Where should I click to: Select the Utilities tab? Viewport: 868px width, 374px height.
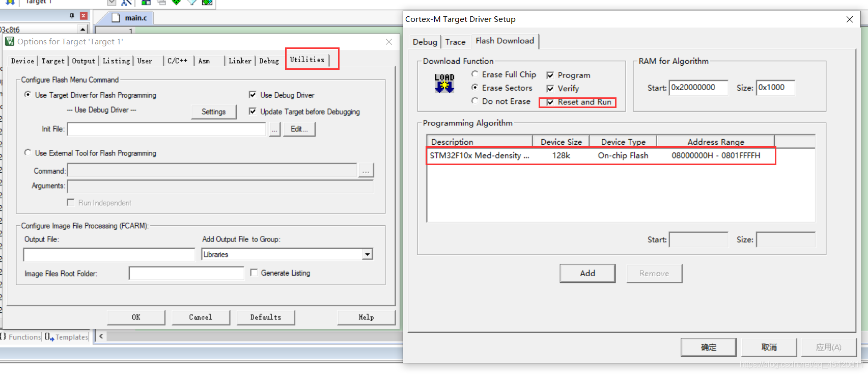(307, 60)
